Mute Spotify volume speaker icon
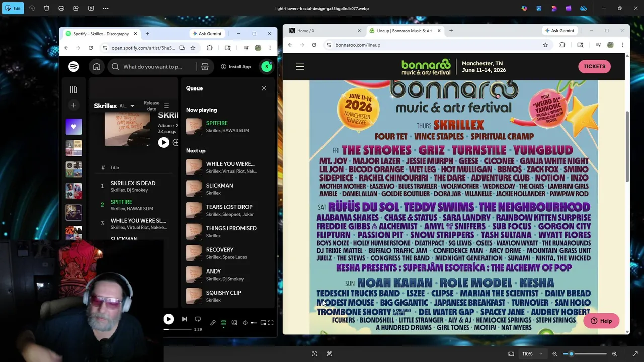The image size is (644, 362). [x=245, y=323]
